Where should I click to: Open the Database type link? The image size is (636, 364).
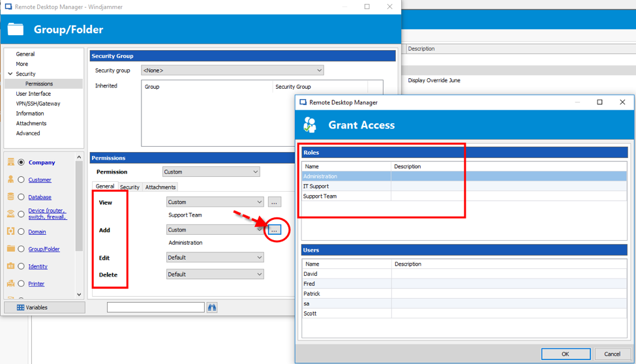[40, 197]
